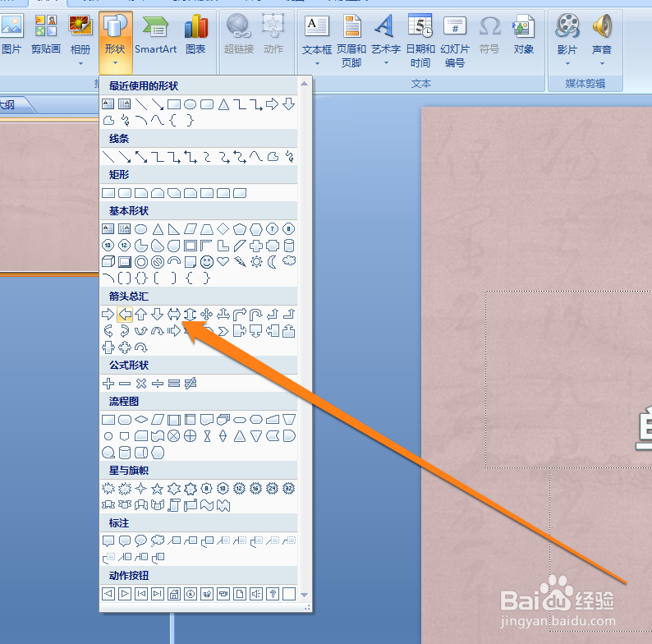Viewport: 652px width, 644px height.
Task: Select the flowchart decision diamond in 流程图
Action: [141, 420]
